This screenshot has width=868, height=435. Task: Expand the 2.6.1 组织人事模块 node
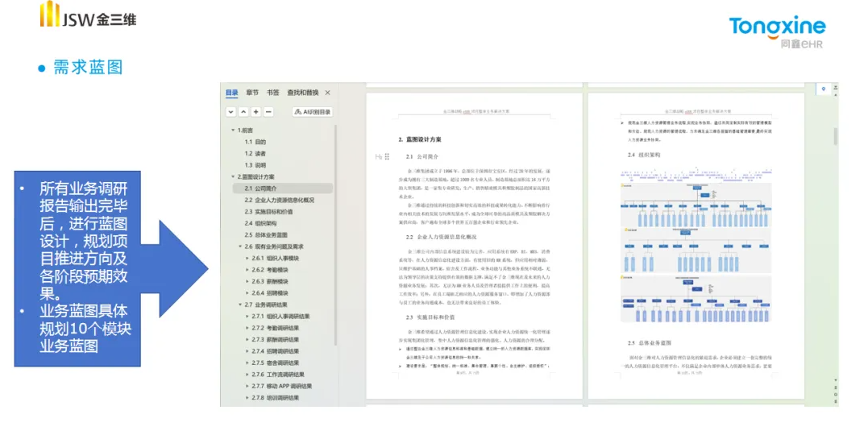[x=247, y=259]
